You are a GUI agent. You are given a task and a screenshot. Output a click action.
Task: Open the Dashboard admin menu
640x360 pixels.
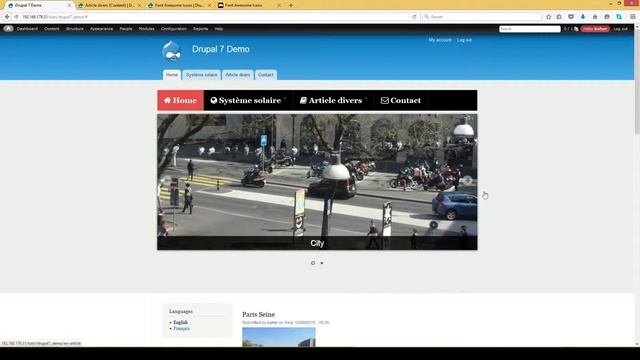(x=27, y=29)
